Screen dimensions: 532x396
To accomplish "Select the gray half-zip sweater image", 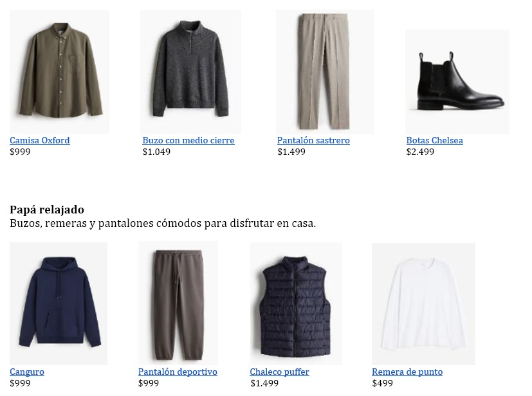I will [x=190, y=72].
